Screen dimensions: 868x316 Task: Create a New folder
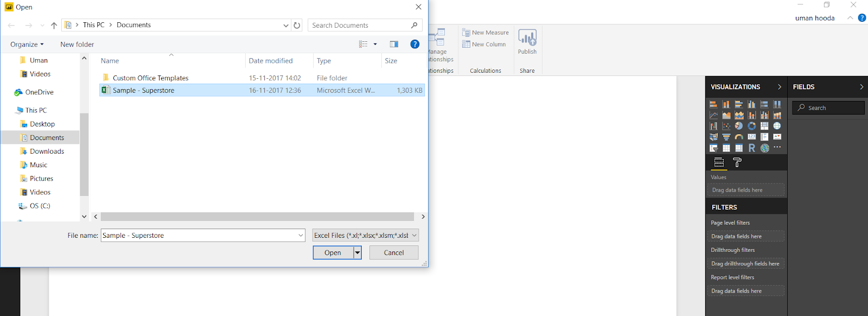tap(77, 45)
